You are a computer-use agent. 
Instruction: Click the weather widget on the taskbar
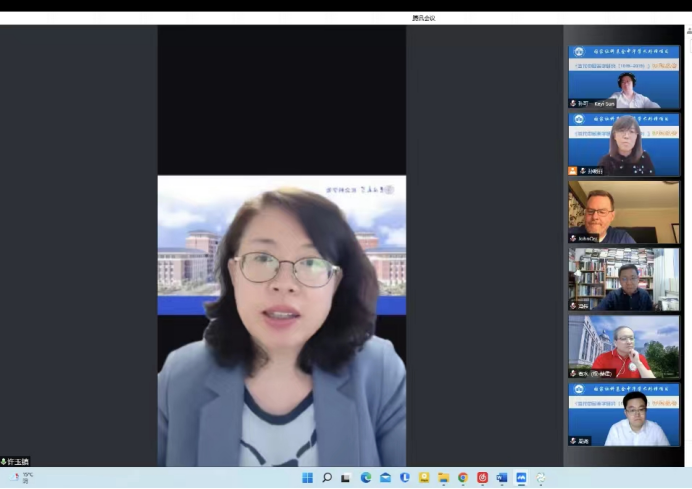point(22,478)
